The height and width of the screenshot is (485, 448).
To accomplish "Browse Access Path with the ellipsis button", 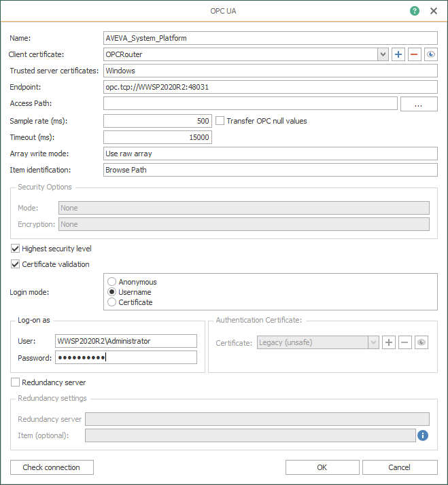I will (x=419, y=104).
